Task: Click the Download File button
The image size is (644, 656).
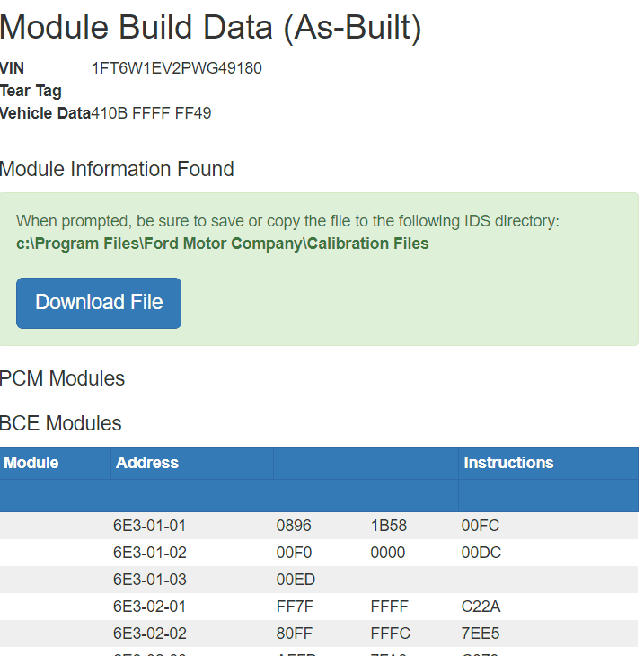Action: [99, 303]
